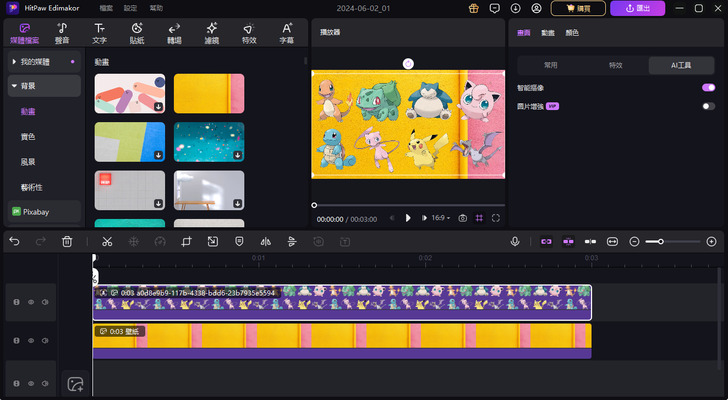Click the split scissors tool in timeline toolbar
The image size is (728, 400).
coord(107,241)
